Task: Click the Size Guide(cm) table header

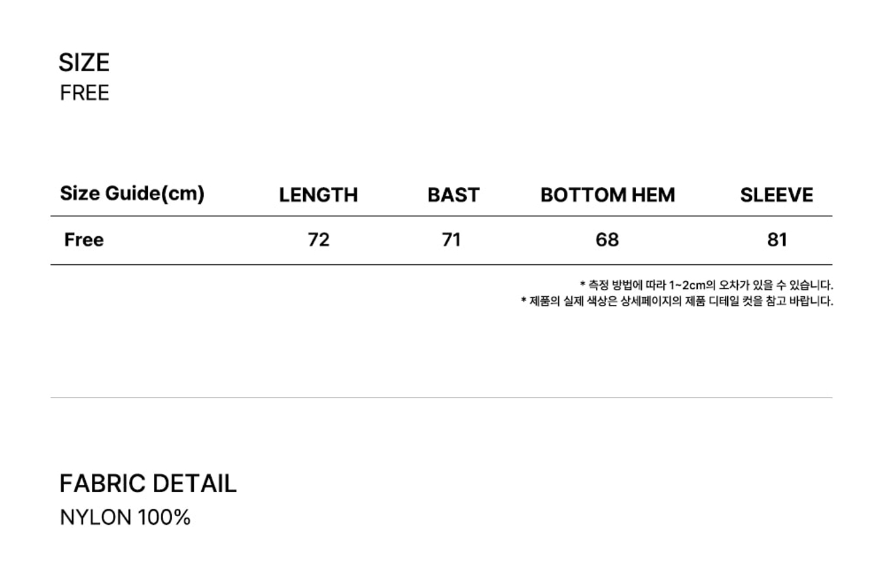Action: tap(132, 194)
